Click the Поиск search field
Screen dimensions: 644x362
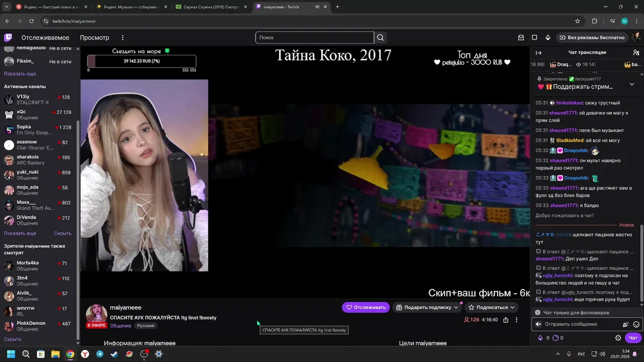(x=314, y=38)
